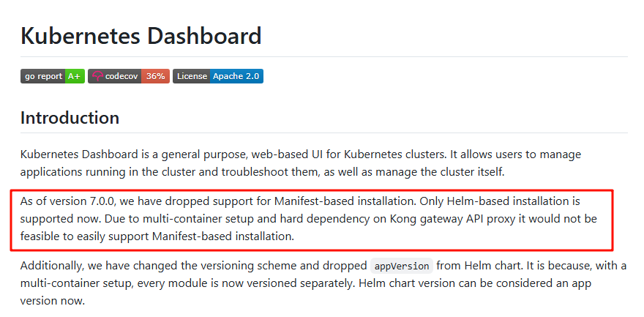This screenshot has height=317, width=644.
Task: Click the codecov umbrella logo icon
Action: tap(97, 76)
